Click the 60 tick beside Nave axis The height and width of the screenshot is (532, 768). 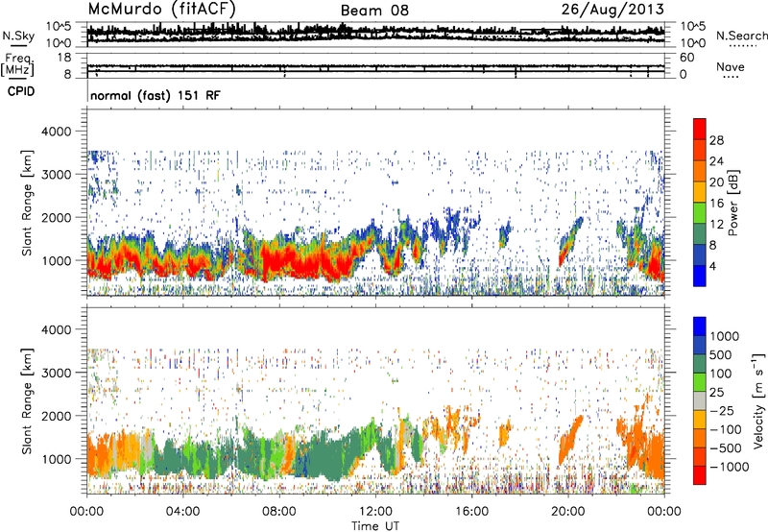click(x=686, y=58)
